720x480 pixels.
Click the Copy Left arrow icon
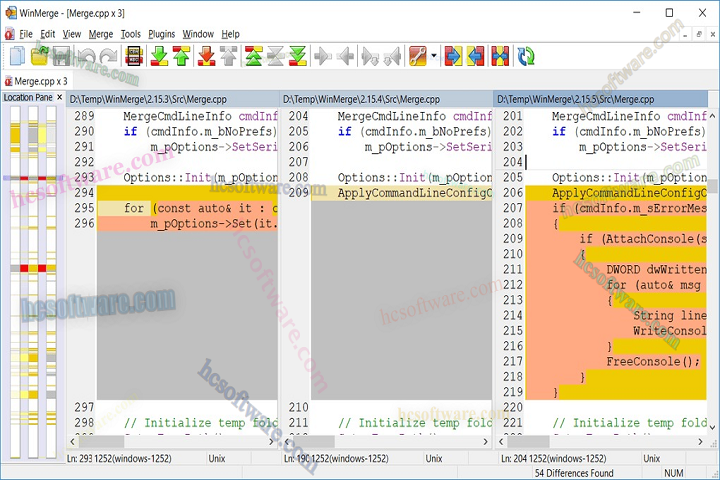point(346,56)
